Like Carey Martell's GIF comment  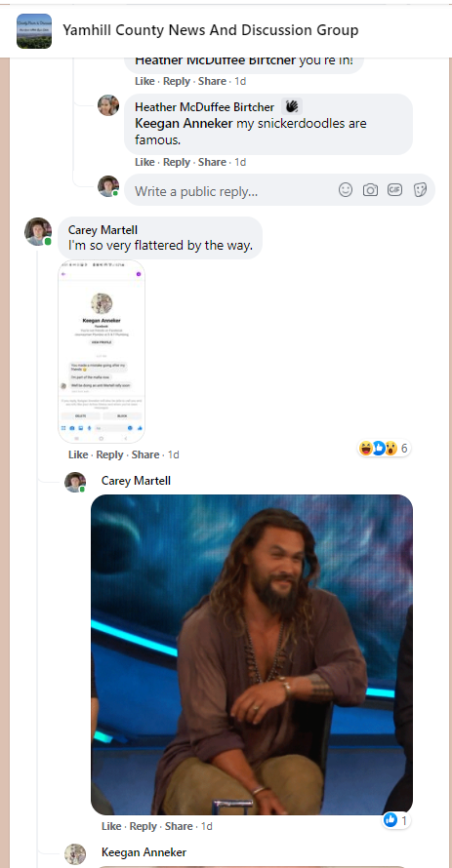tap(111, 826)
